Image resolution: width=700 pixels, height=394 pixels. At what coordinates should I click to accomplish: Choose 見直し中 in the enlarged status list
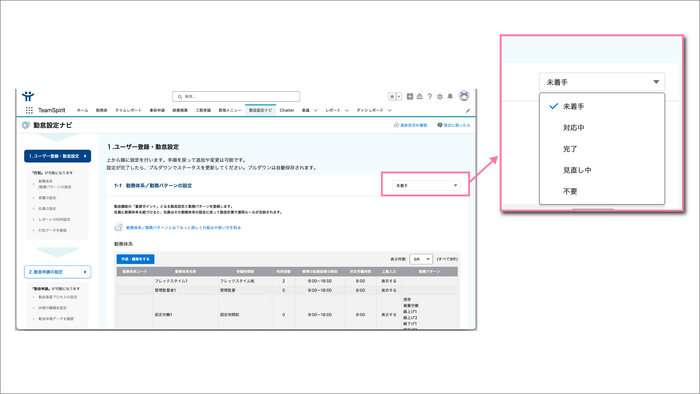602,170
